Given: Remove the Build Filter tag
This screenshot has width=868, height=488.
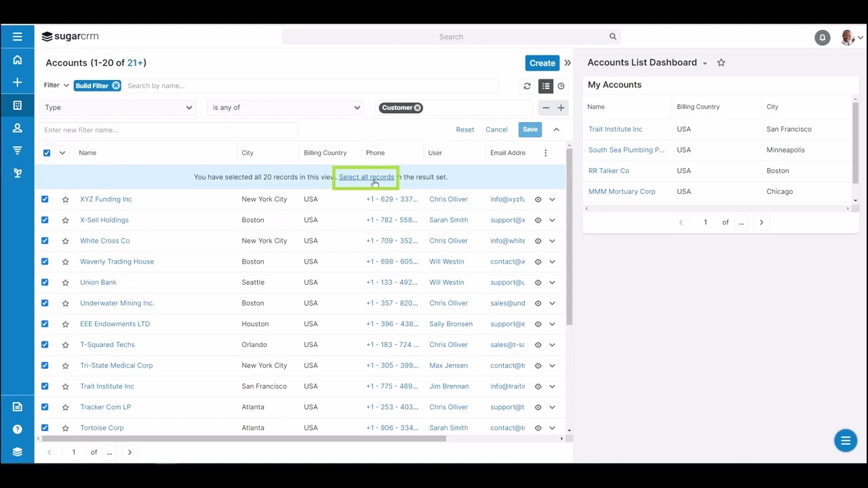Looking at the screenshot, I should click(x=116, y=85).
